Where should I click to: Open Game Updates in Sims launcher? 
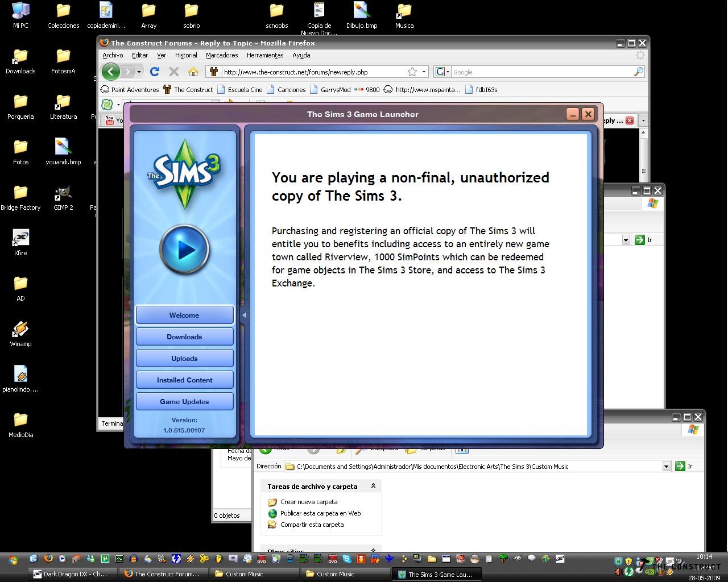coord(184,402)
